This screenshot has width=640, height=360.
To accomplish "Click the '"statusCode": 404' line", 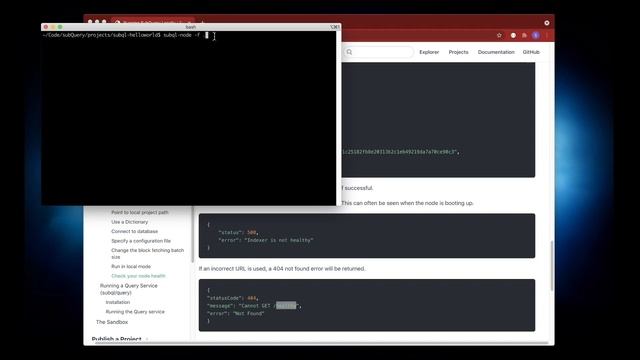I will coord(233,298).
